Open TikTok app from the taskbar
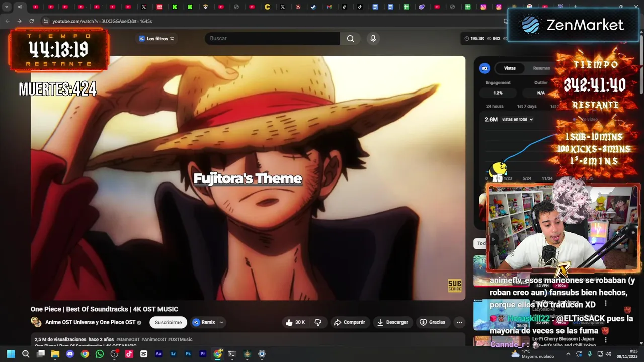Screen dimensions: 644x362 click(x=129, y=354)
